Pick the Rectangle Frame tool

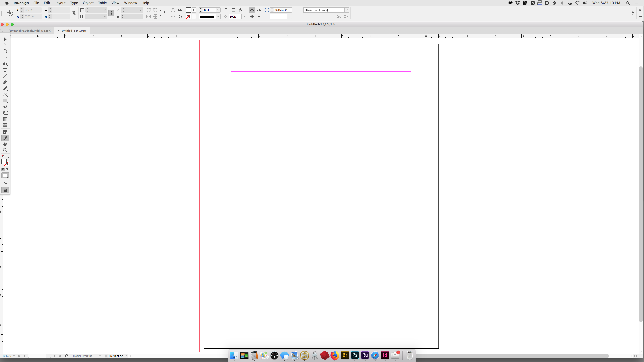coord(5,95)
